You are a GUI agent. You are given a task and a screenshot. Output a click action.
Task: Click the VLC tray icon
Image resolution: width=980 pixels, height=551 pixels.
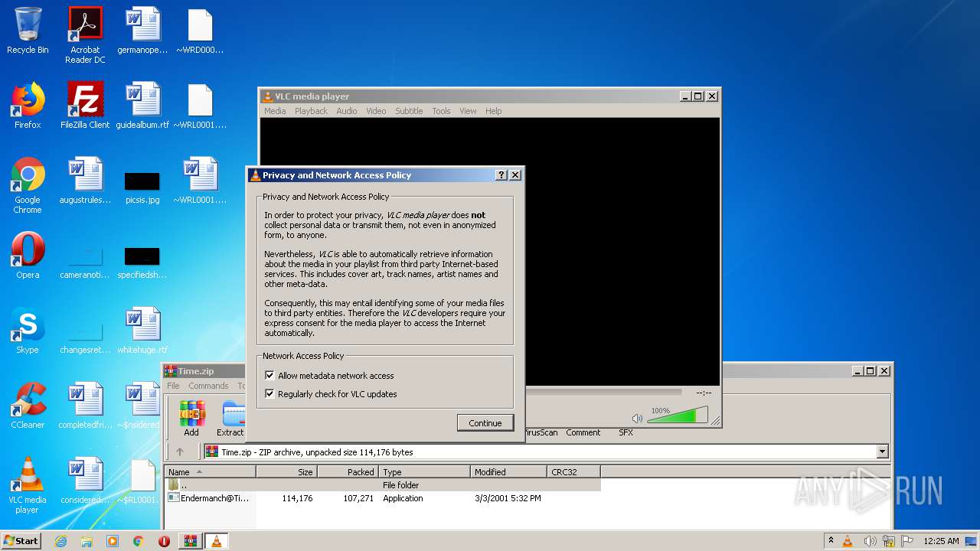click(848, 541)
